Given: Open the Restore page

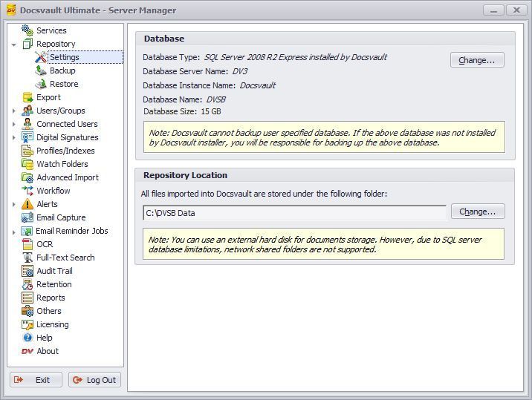Looking at the screenshot, I should (x=64, y=84).
